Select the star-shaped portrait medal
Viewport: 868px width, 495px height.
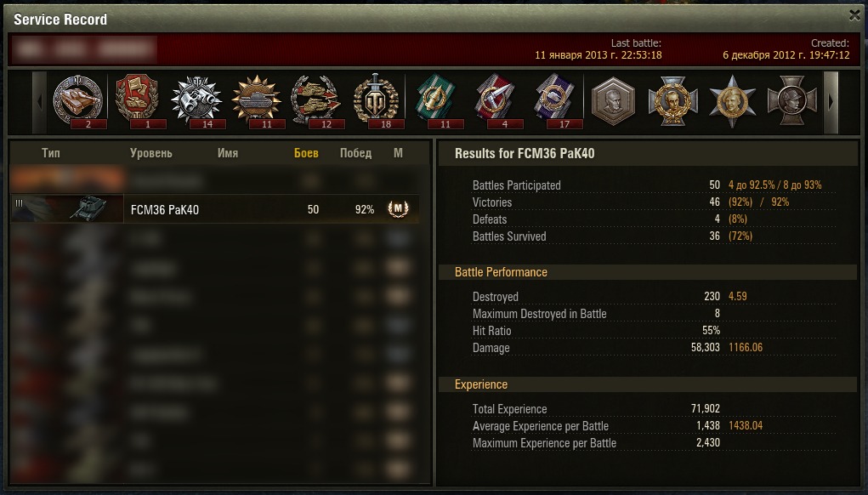732,100
